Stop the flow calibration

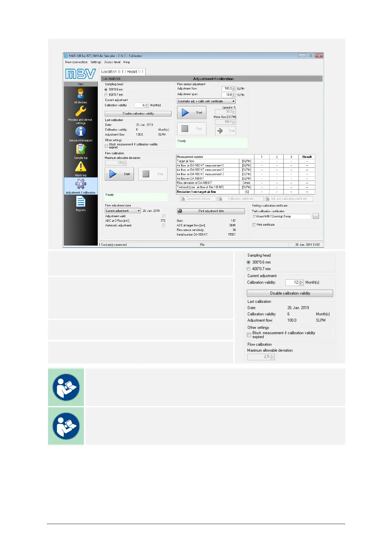[153, 174]
